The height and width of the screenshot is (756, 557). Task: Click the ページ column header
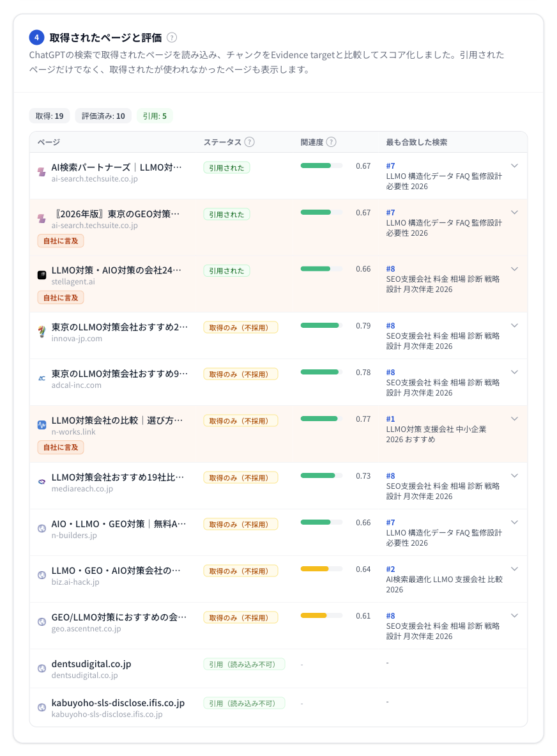[49, 143]
